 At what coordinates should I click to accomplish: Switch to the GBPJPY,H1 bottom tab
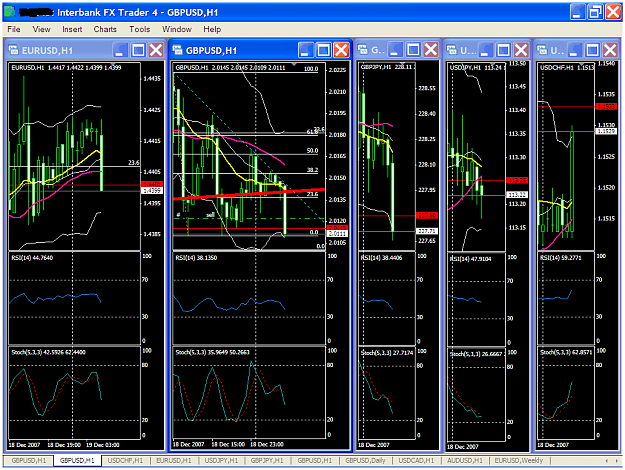(x=267, y=460)
